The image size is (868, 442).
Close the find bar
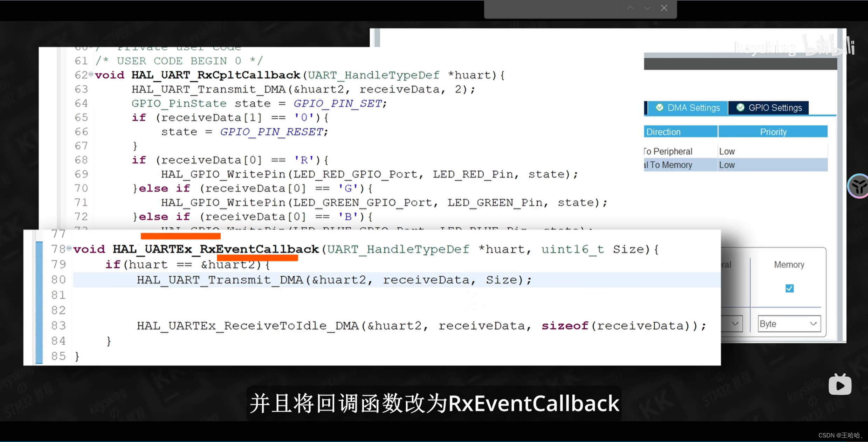click(664, 8)
